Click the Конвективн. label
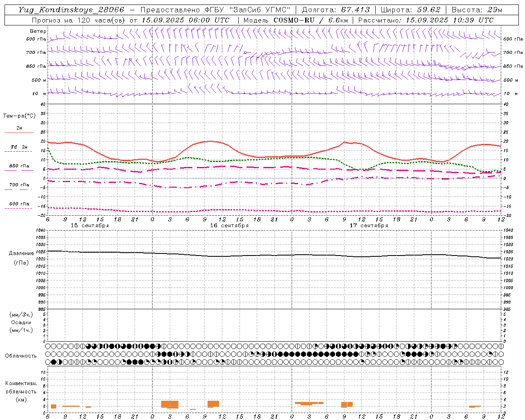Screen dimensions: 525x420 coord(21,383)
